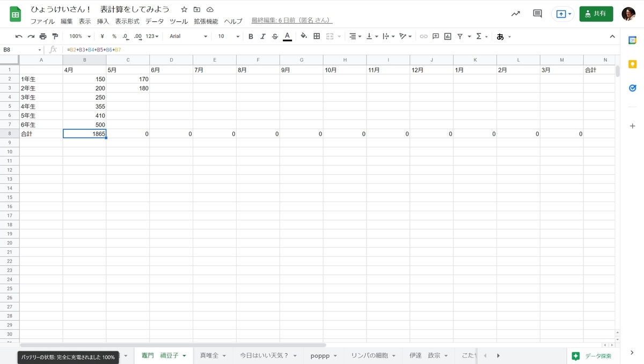644x364 pixels.
Task: Open the 挿入 menu
Action: click(x=104, y=21)
